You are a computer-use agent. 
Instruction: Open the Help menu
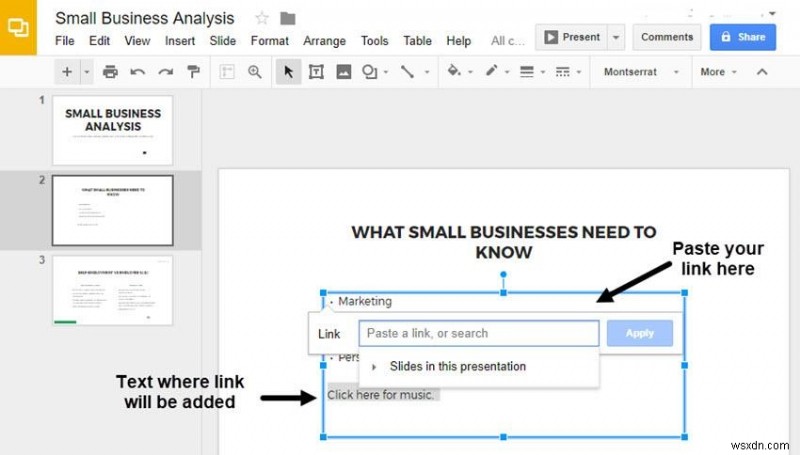459,41
